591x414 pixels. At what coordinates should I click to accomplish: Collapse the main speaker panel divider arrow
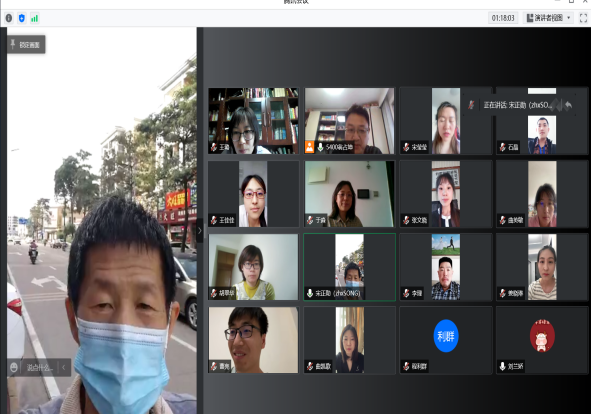pos(200,230)
